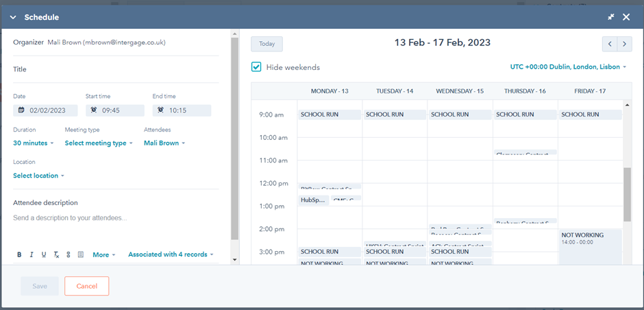Open the Attendees Mali Brown dropdown
This screenshot has width=644, height=310.
[x=164, y=143]
